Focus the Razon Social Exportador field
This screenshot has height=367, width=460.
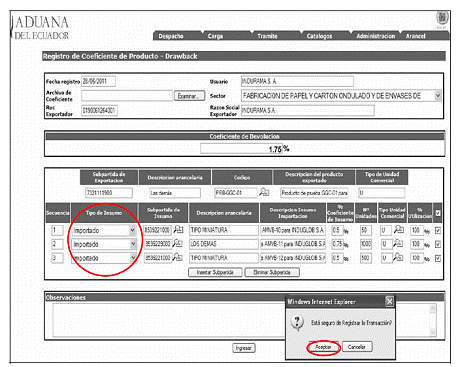pyautogui.click(x=307, y=110)
